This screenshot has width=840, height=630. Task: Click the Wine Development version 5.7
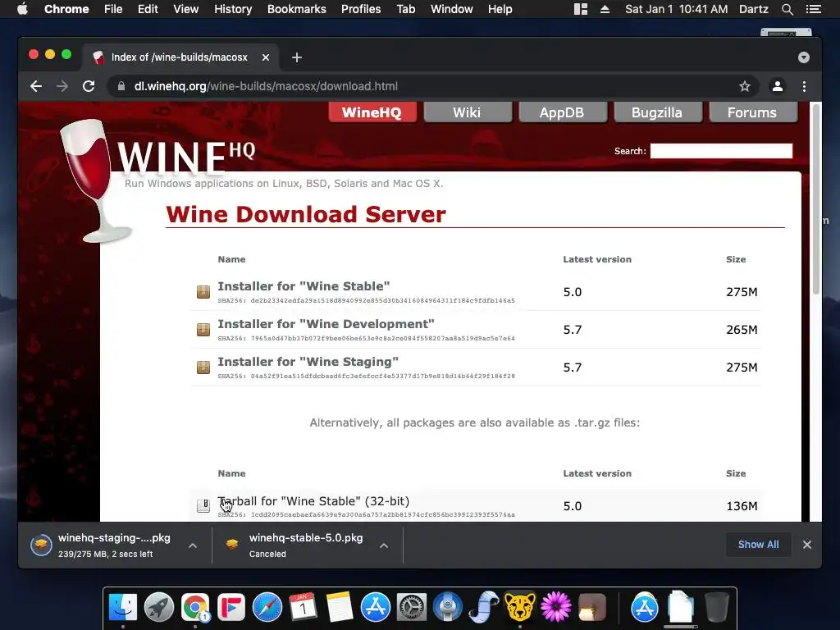tap(572, 330)
